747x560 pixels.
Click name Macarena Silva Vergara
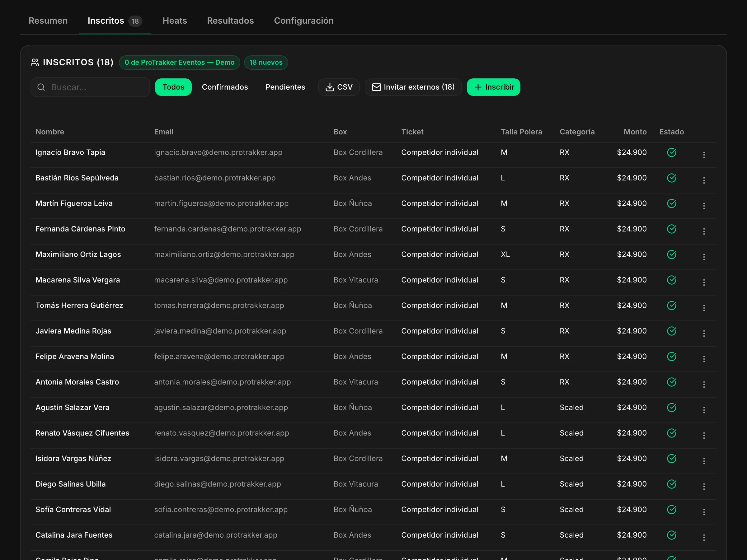tap(78, 280)
